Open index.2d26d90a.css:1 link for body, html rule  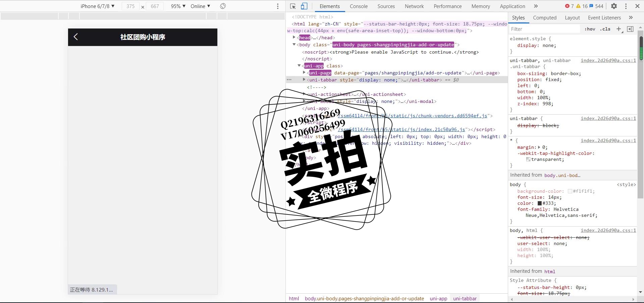pos(608,230)
